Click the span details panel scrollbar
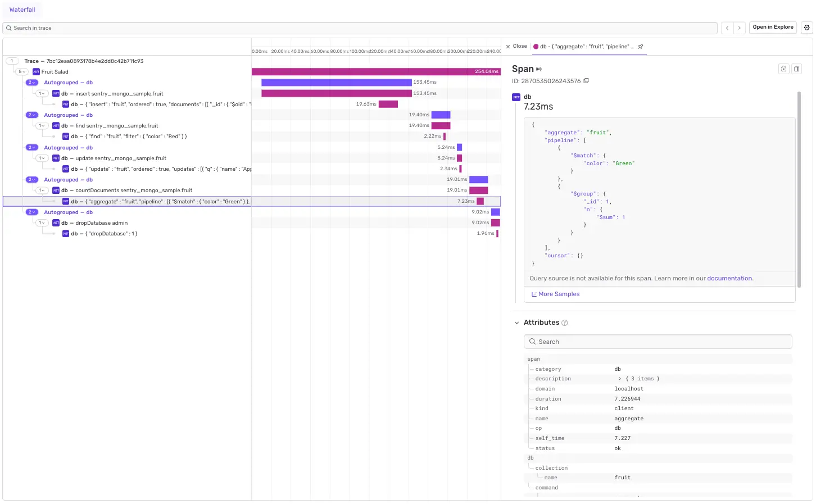816x504 pixels. [x=799, y=188]
